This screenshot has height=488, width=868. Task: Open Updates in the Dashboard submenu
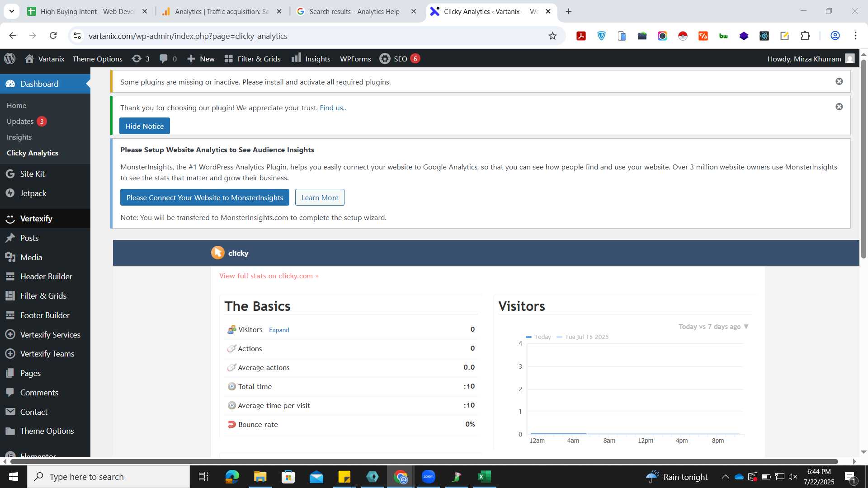pos(27,121)
